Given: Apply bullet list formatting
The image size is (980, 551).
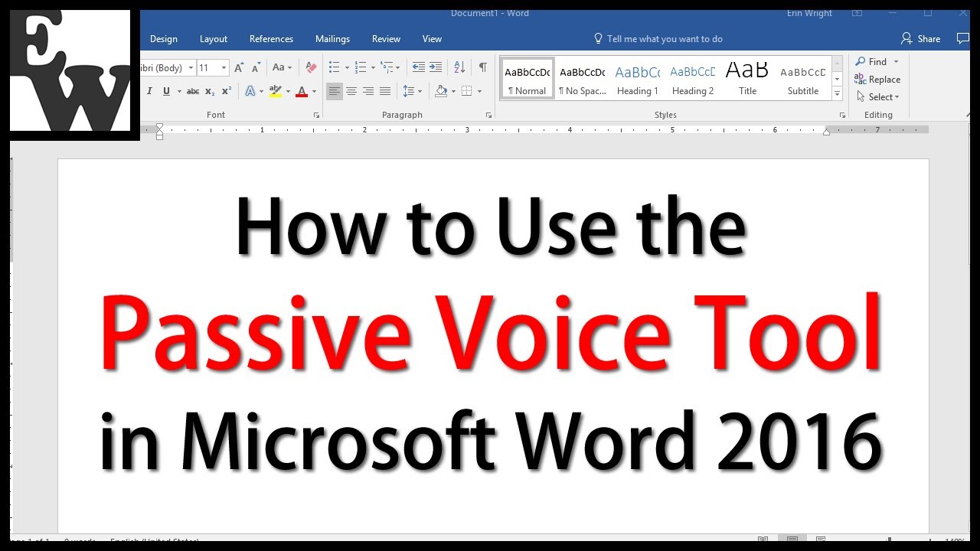Looking at the screenshot, I should click(x=334, y=67).
